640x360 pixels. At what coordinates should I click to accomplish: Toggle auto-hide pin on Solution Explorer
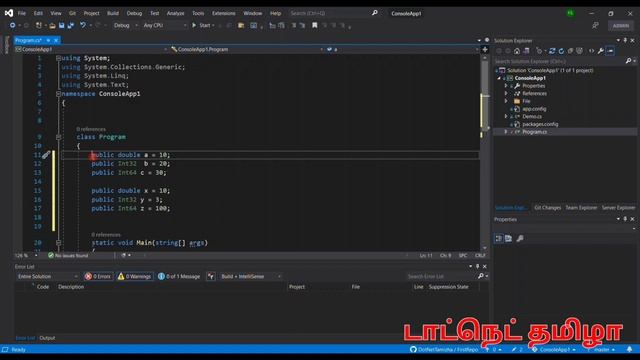click(x=625, y=40)
